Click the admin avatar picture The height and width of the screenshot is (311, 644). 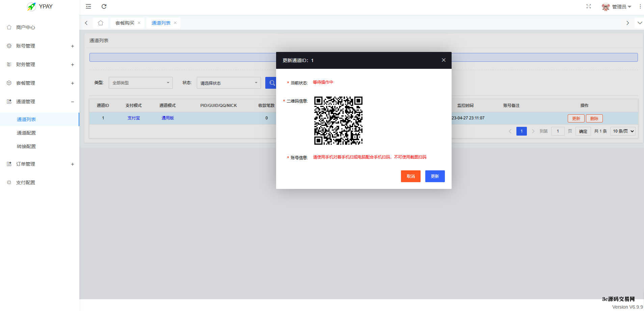click(x=606, y=7)
